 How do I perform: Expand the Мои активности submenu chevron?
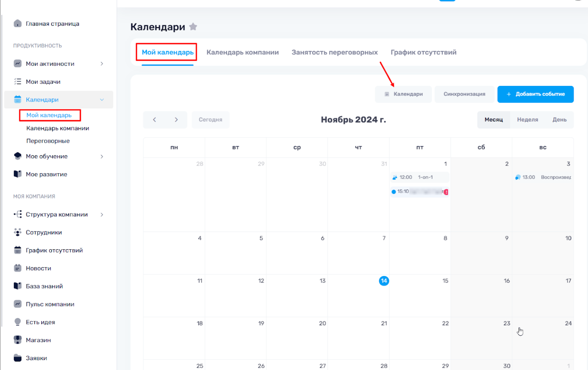point(102,64)
